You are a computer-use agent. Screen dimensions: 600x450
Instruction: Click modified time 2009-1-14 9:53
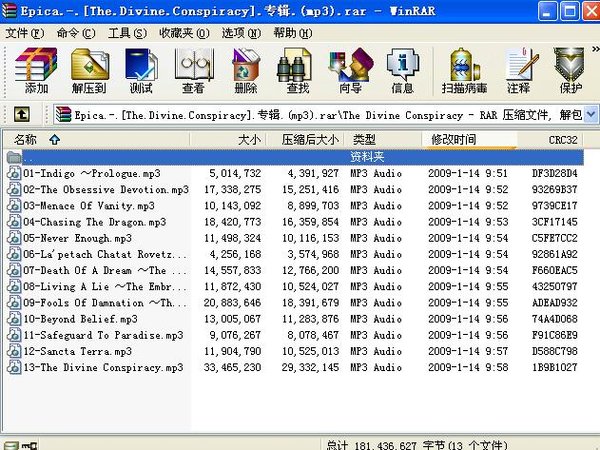(468, 222)
